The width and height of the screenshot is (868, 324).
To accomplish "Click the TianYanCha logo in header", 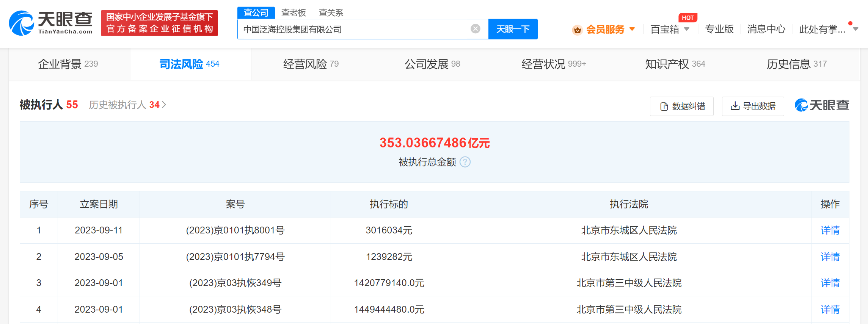I will (51, 23).
